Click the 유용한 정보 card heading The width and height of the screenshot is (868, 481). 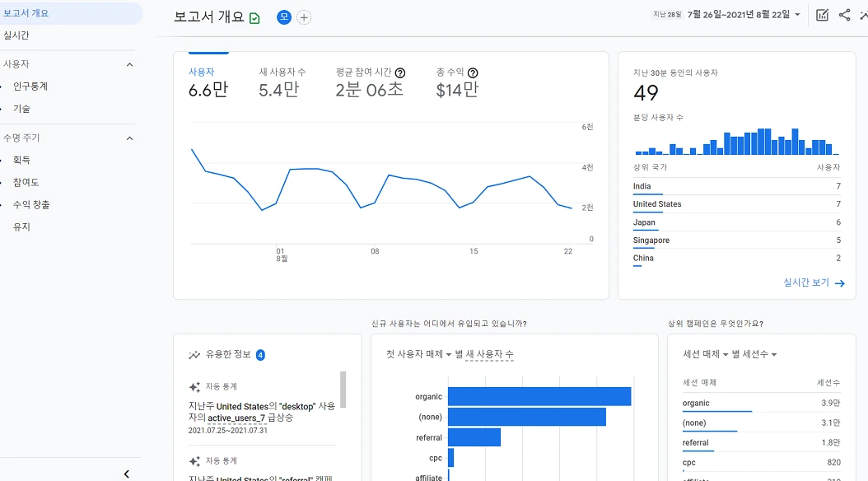tap(228, 354)
